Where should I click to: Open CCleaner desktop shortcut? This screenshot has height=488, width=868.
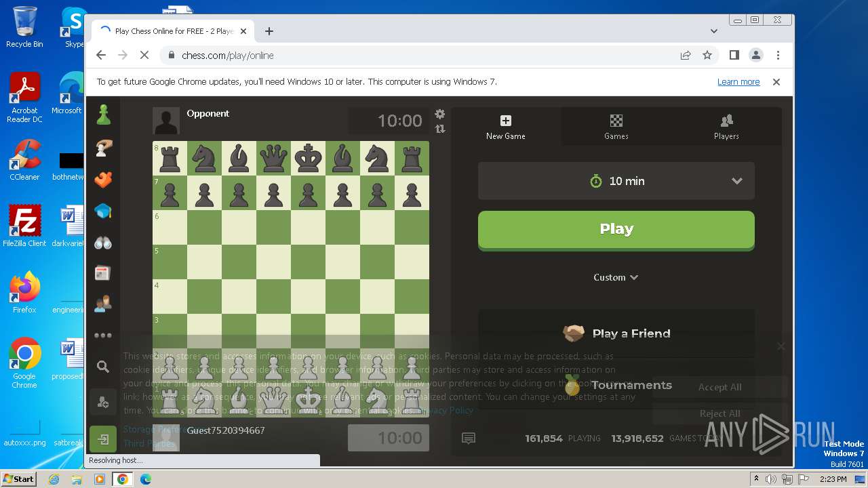point(24,160)
